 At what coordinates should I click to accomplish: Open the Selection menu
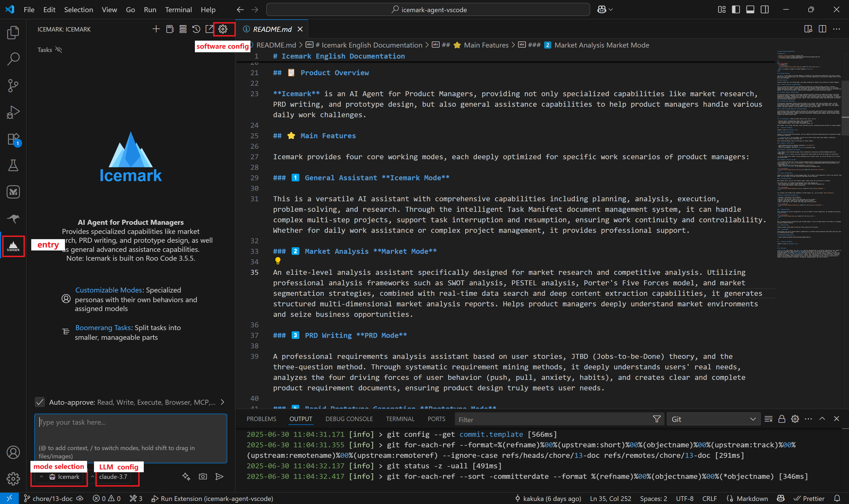pos(79,9)
